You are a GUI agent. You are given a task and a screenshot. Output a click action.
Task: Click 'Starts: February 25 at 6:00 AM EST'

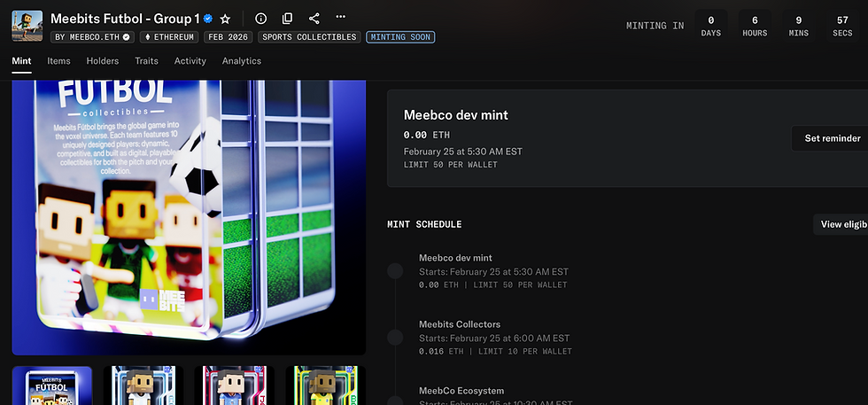(x=494, y=338)
